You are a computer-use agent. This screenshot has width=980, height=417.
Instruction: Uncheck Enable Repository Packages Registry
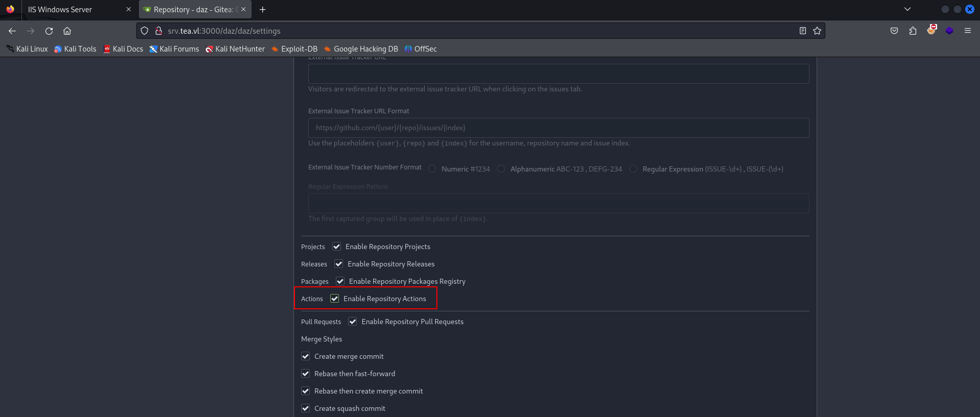point(340,281)
